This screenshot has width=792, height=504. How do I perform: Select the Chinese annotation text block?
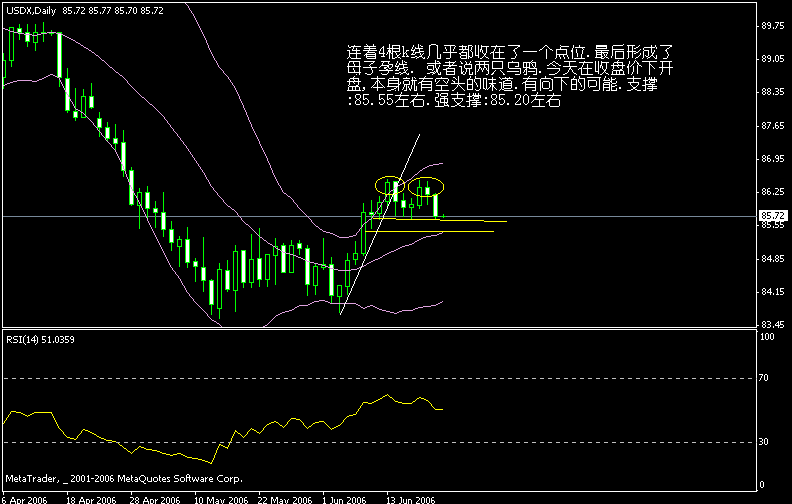[510, 76]
